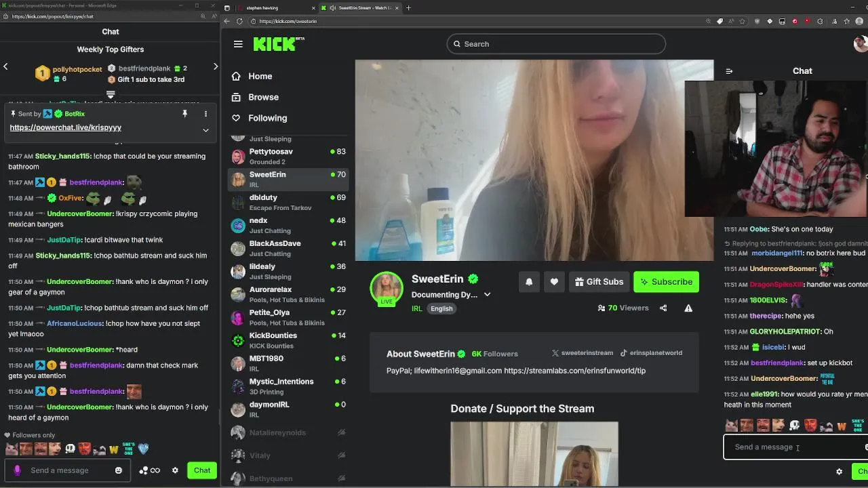Click the purple microphone icon in popout chat

(x=18, y=470)
